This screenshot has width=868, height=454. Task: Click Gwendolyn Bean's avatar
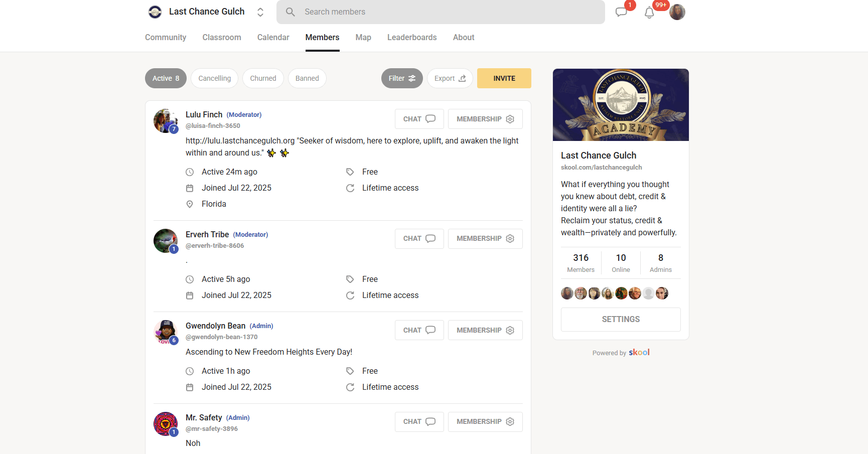click(x=165, y=332)
